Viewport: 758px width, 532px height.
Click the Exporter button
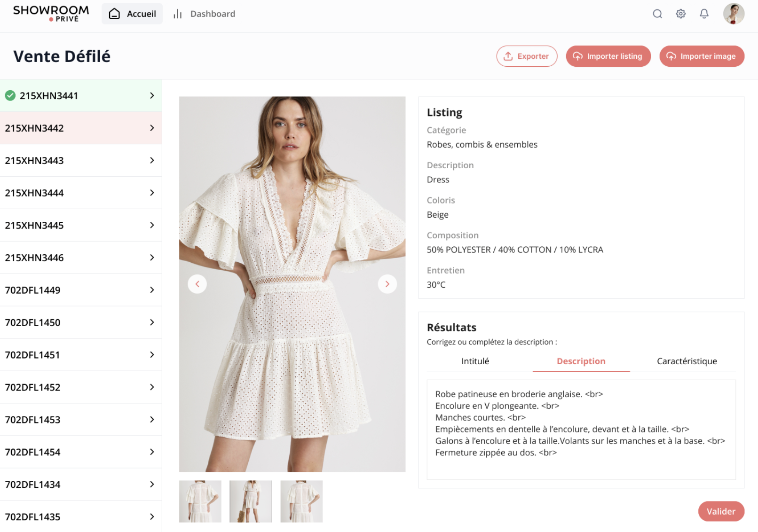coord(527,56)
